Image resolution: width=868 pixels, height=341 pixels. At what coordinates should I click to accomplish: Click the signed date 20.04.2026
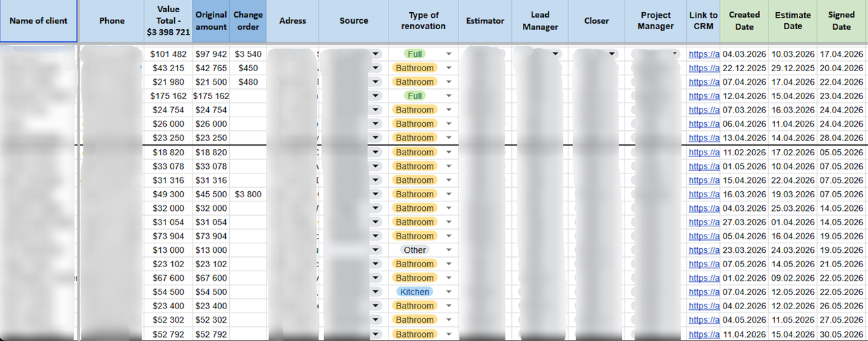pos(841,68)
